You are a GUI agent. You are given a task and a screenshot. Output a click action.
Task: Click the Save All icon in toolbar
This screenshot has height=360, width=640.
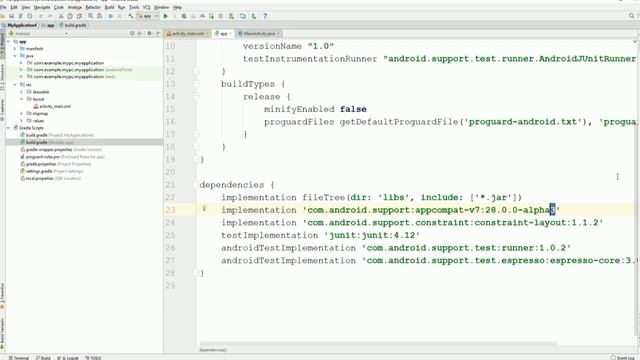click(11, 16)
